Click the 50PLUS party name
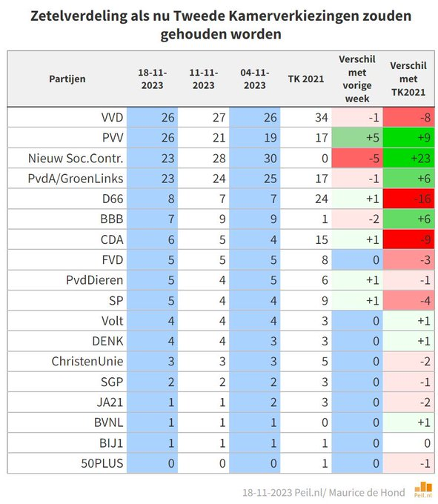Viewport: 438px width, 504px height. click(x=102, y=463)
